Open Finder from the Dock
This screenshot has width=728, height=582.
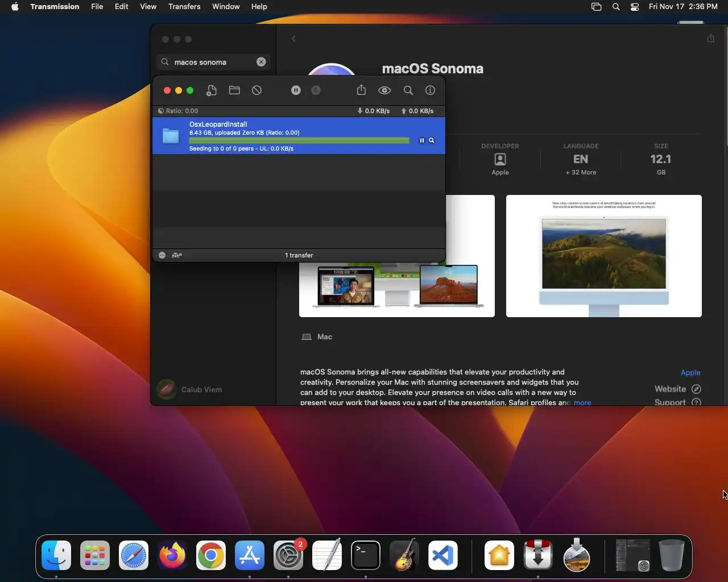coord(56,555)
